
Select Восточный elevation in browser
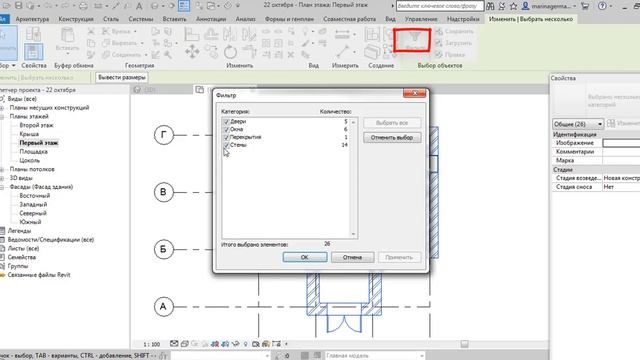click(x=35, y=196)
